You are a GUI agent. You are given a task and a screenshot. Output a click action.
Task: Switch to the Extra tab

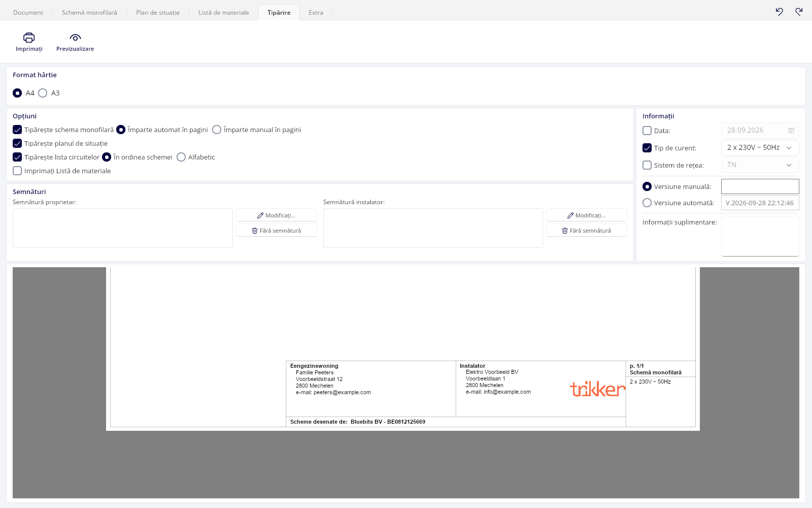[x=316, y=13]
